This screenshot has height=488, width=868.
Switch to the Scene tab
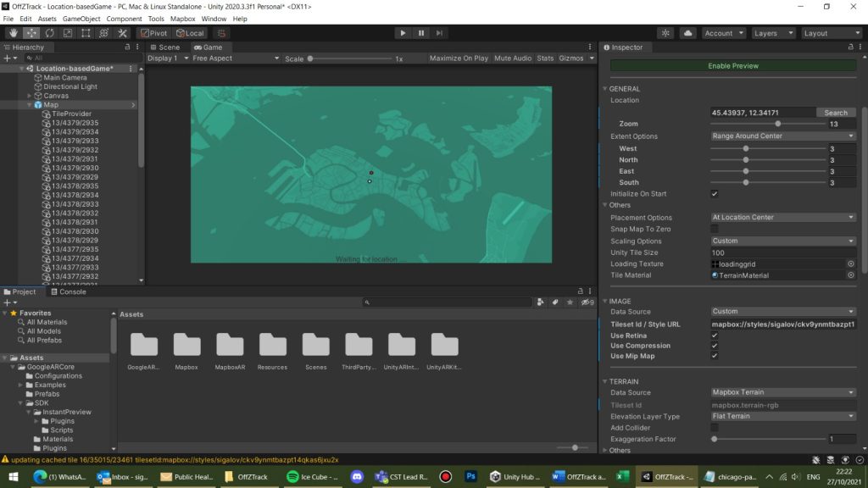[x=165, y=47]
